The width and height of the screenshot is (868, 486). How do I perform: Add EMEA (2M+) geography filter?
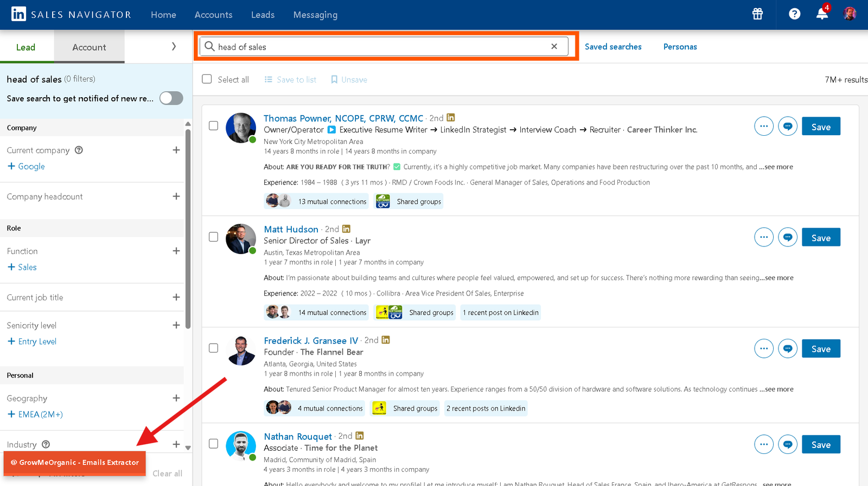pyautogui.click(x=35, y=414)
